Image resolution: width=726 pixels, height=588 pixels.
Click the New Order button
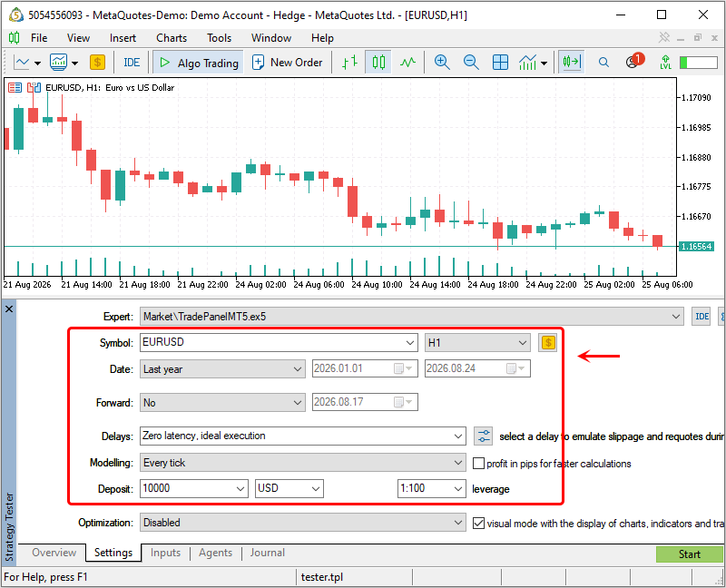tap(287, 62)
